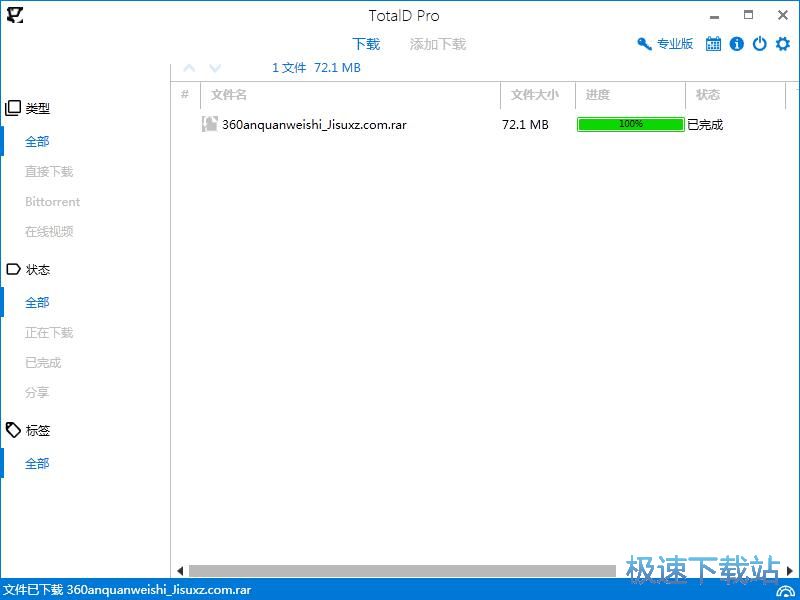Filter by 在线视频 type
The height and width of the screenshot is (600, 800).
pyautogui.click(x=49, y=232)
